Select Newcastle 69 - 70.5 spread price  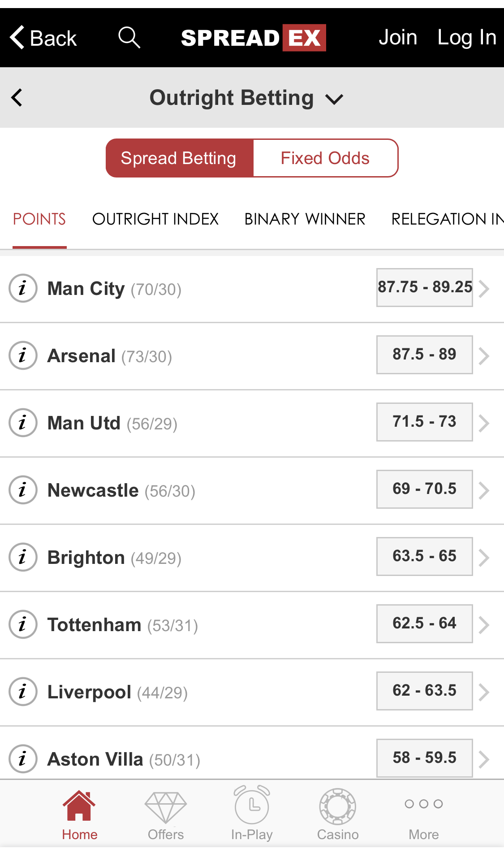(x=425, y=489)
